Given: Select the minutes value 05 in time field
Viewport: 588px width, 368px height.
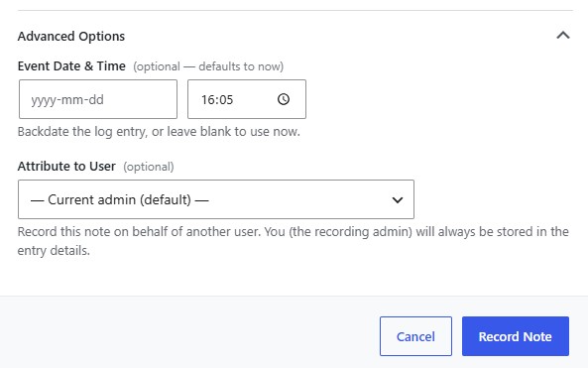Looking at the screenshot, I should tap(226, 100).
